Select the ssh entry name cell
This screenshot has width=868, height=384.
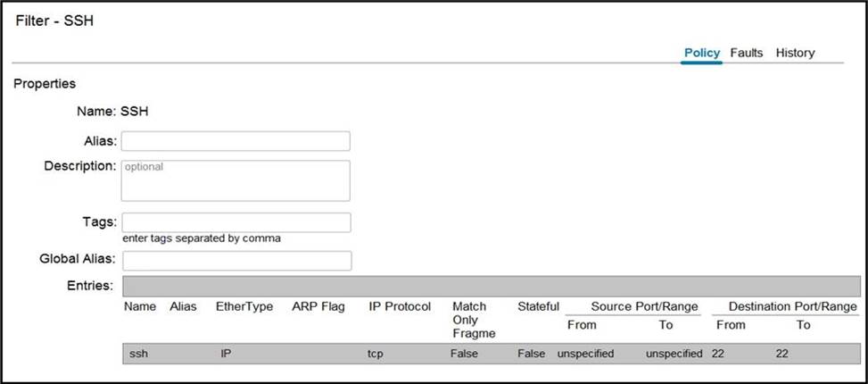(x=138, y=354)
